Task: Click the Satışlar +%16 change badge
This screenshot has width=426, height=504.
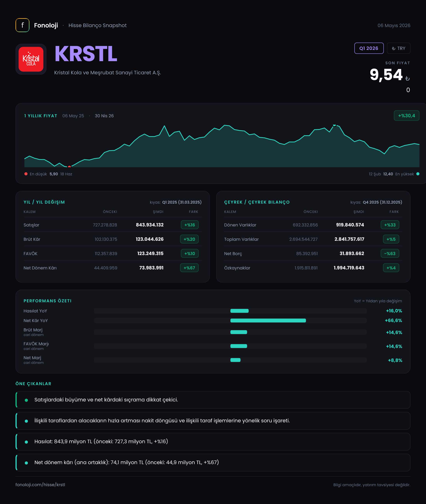Action: tap(190, 225)
